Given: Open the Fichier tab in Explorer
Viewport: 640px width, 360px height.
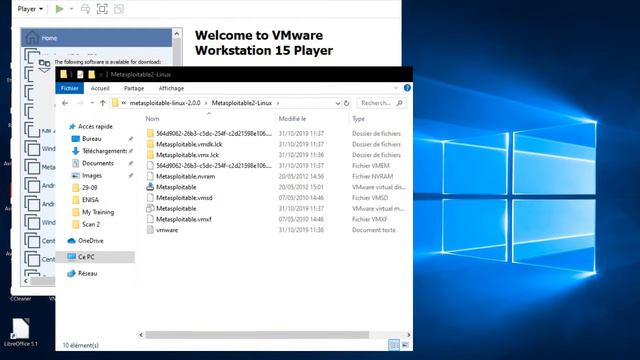Looking at the screenshot, I should [69, 88].
